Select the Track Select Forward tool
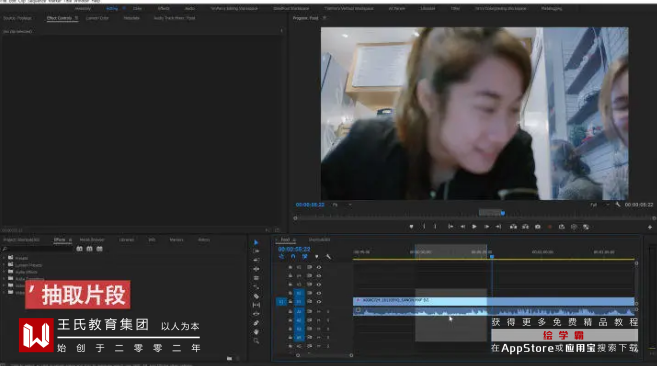Screen dimensions: 657x366 click(256, 251)
